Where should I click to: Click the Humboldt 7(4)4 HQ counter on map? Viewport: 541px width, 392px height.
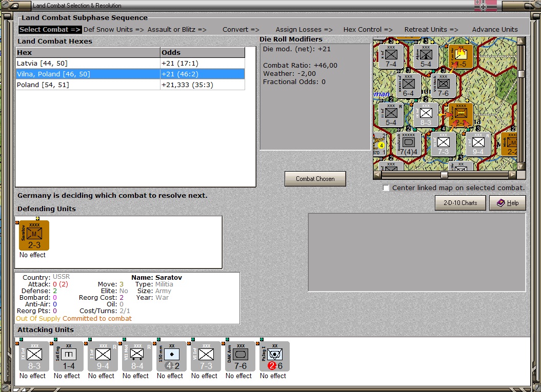[409, 144]
